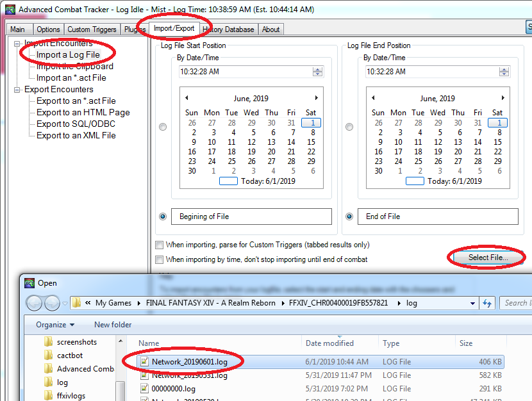The image size is (532, 401).
Task: Select the screenshots folder
Action: [x=71, y=342]
